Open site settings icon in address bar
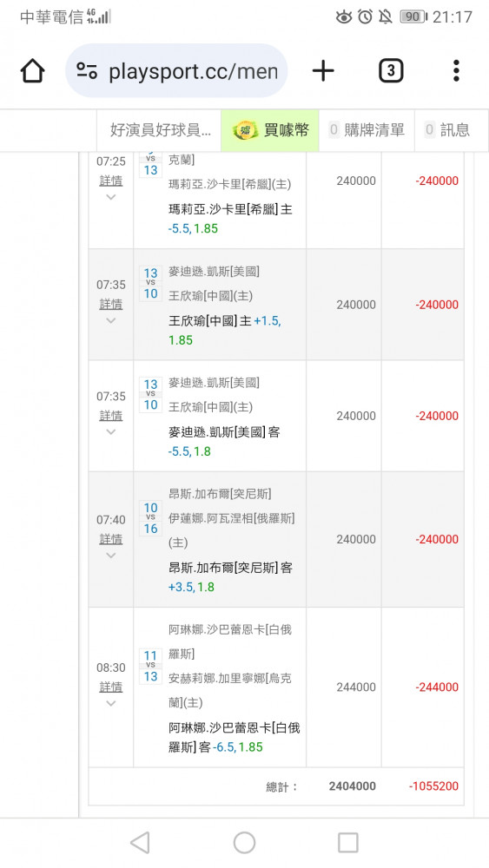 click(x=87, y=71)
